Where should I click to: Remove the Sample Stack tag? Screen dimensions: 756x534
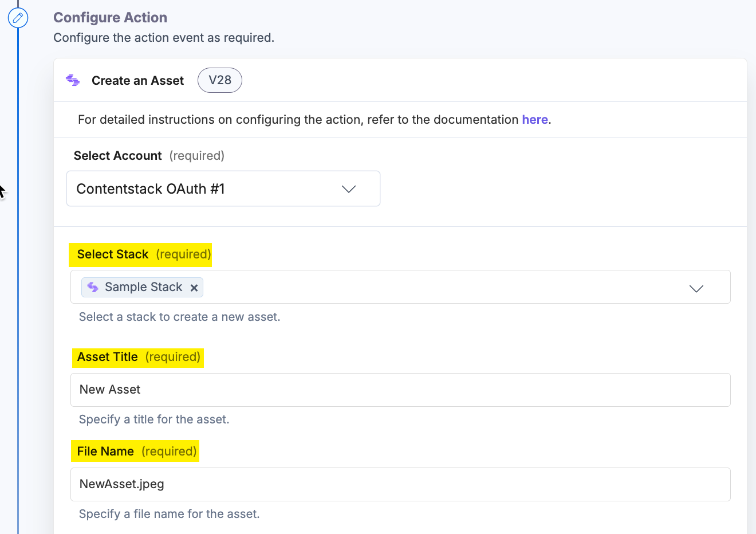tap(194, 288)
